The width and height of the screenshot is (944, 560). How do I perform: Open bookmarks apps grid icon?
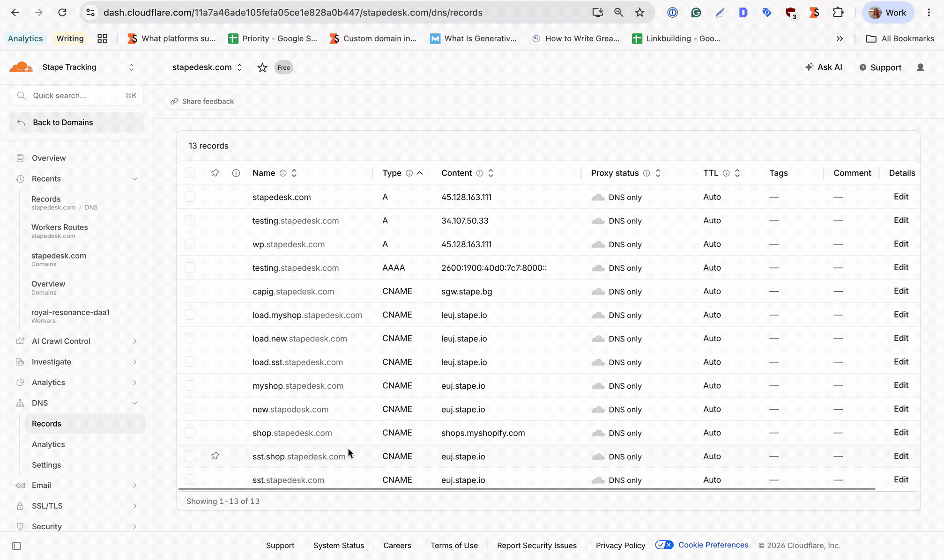(x=102, y=38)
